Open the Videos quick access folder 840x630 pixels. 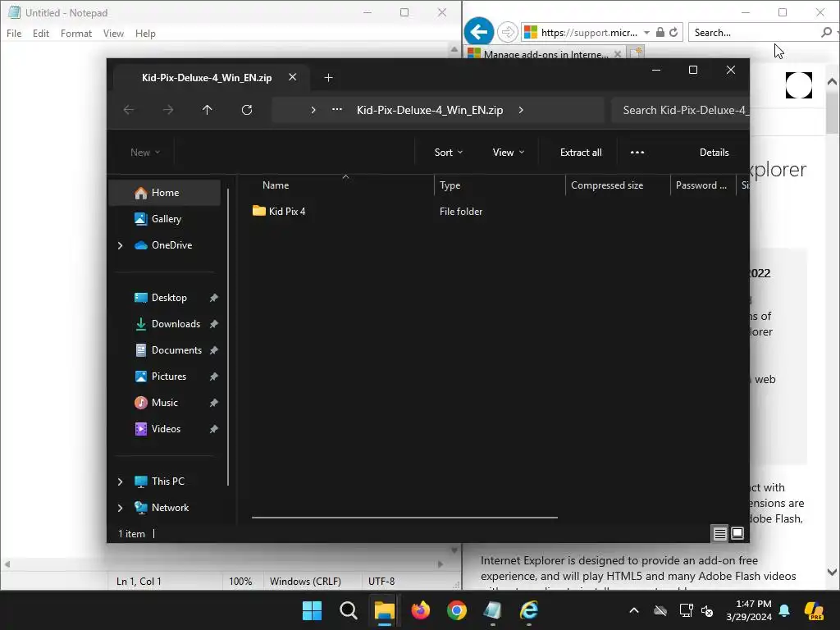(166, 428)
